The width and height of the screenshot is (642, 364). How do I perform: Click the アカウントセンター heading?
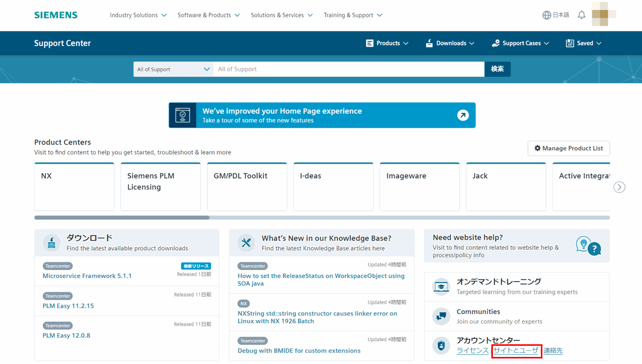click(x=488, y=340)
